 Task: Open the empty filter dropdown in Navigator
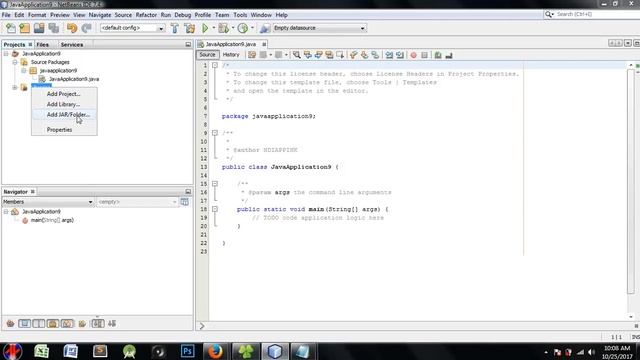174,202
